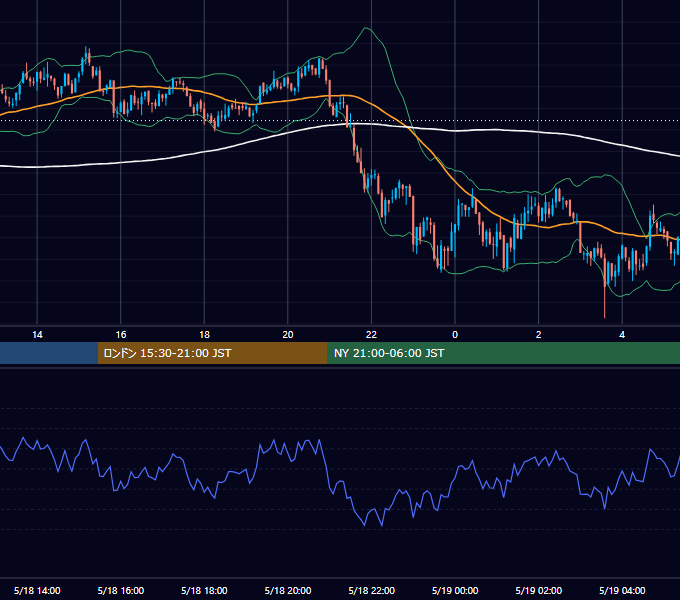Select the 14 hour axis label

point(37,335)
